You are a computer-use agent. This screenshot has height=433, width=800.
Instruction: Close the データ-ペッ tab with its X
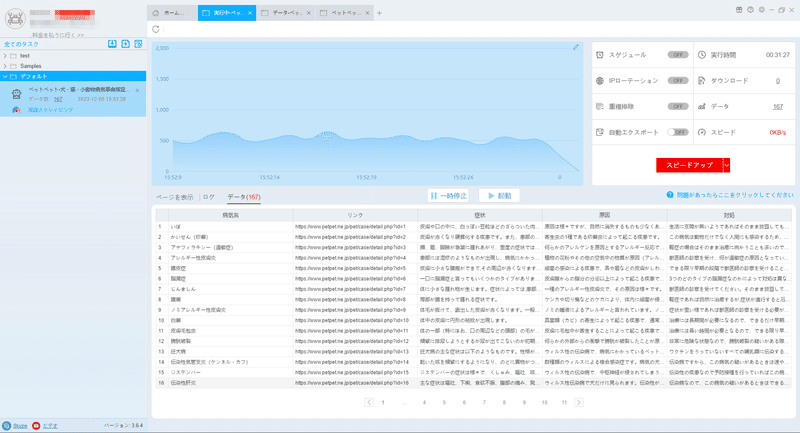tap(309, 13)
